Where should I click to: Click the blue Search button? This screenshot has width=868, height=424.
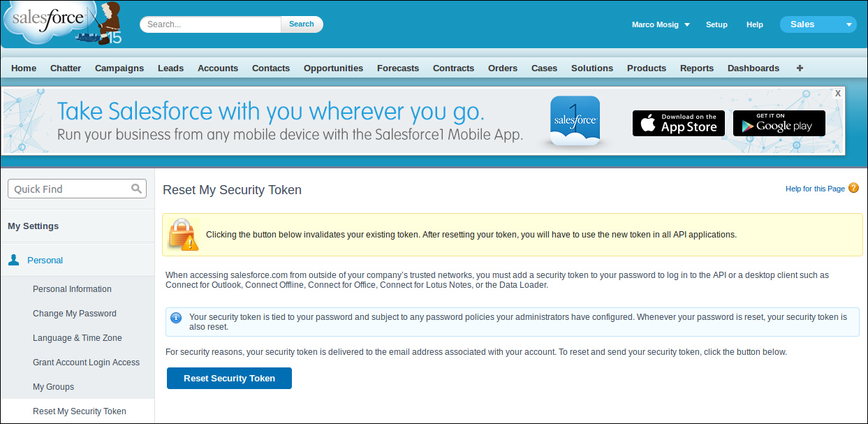[x=302, y=24]
